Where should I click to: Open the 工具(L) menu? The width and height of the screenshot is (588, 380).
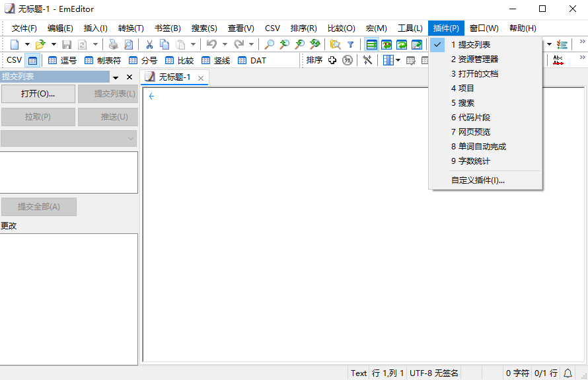pyautogui.click(x=410, y=28)
